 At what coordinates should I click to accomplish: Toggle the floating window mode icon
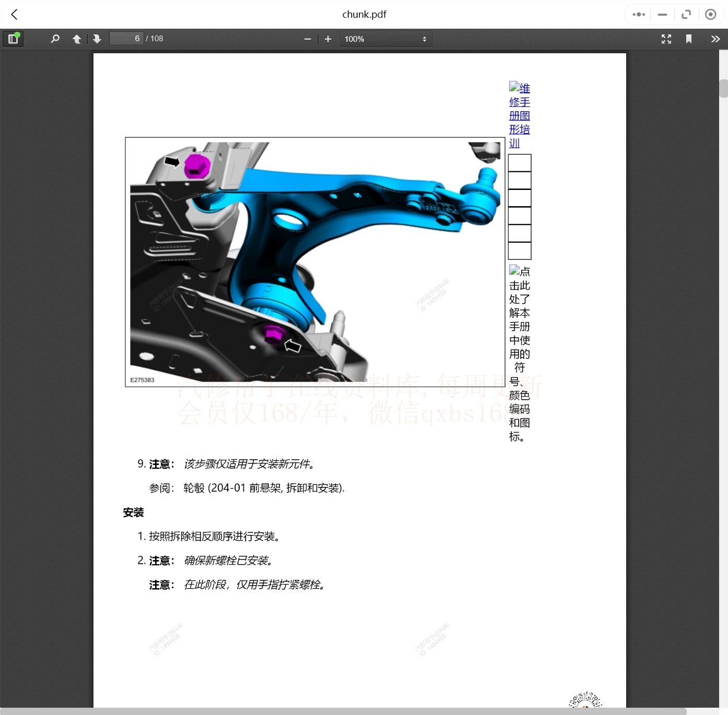[x=686, y=14]
